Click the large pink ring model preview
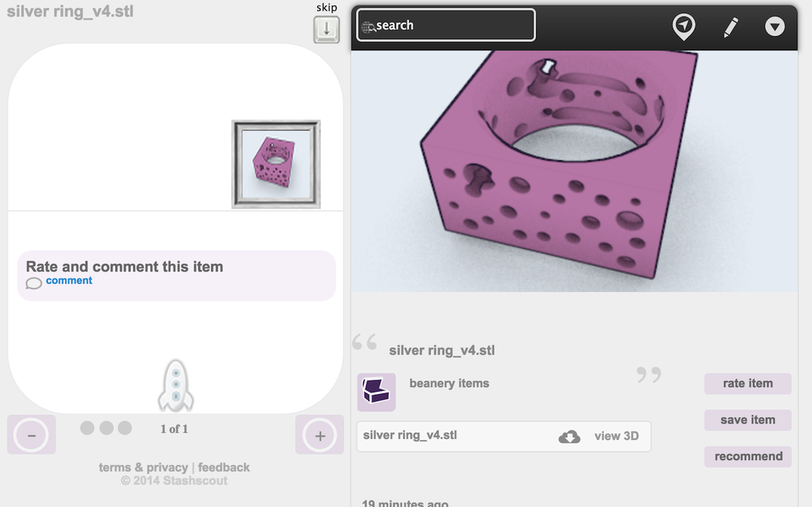Viewport: 812px width, 507px height. coord(574,172)
